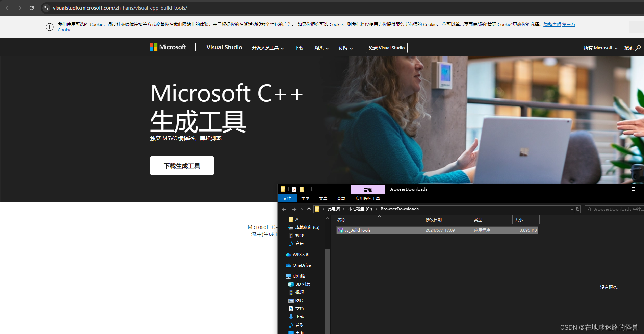Expand address bar history dropdown
Viewport: 644px width, 334px height.
click(x=572, y=209)
